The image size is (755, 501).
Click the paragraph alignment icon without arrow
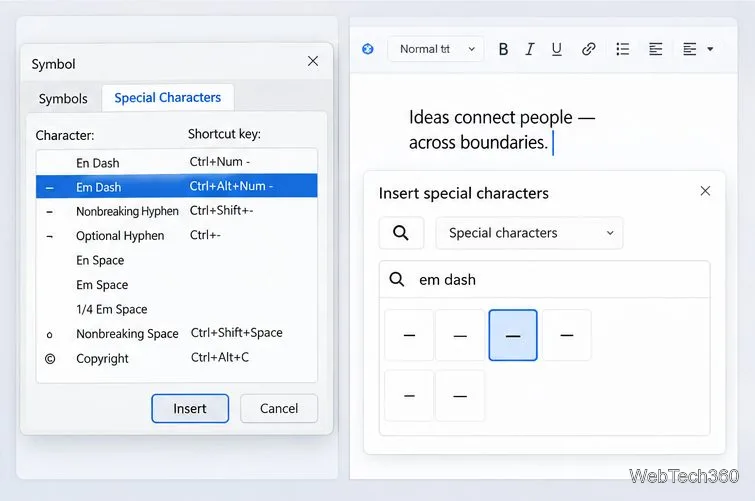(655, 49)
